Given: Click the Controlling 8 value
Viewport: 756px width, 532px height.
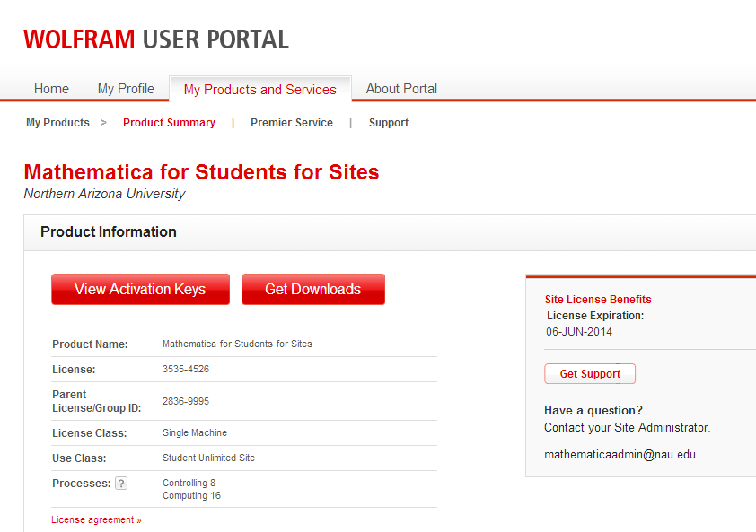Looking at the screenshot, I should 189,483.
